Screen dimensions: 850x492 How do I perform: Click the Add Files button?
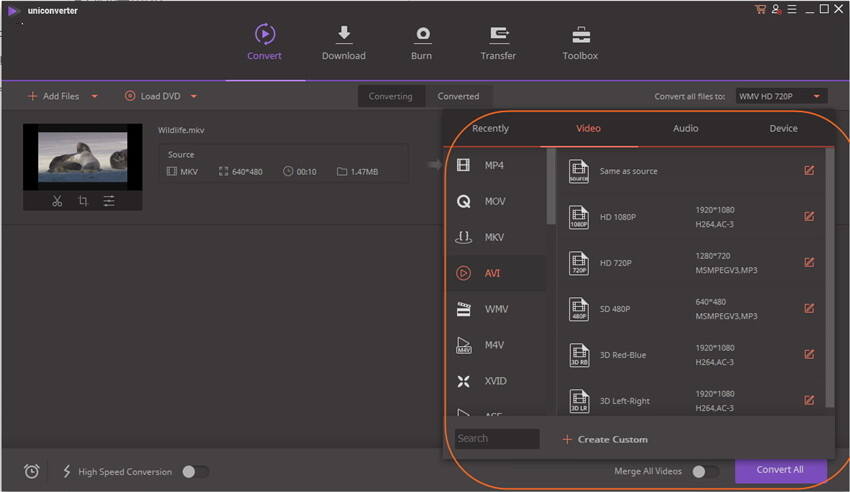tap(53, 96)
